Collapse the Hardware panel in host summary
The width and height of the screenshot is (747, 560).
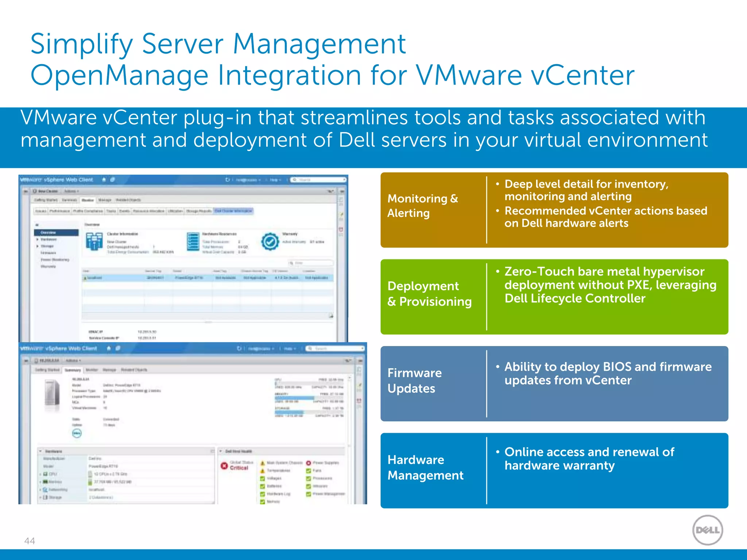[40, 451]
